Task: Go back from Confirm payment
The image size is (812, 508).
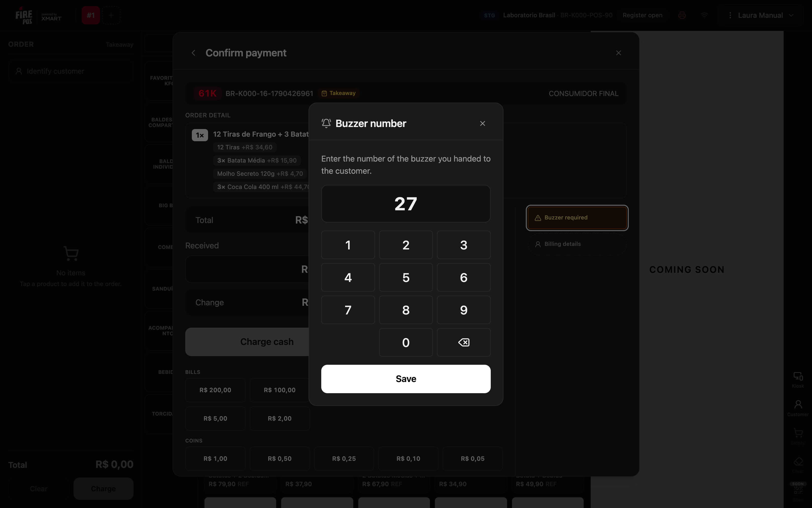Action: click(193, 53)
